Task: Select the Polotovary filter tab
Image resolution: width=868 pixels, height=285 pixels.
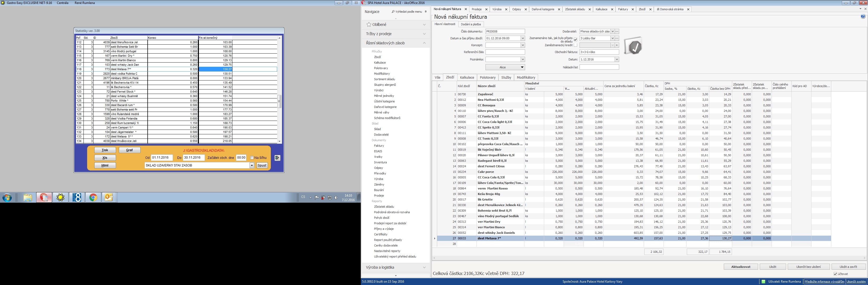Action: 488,77
